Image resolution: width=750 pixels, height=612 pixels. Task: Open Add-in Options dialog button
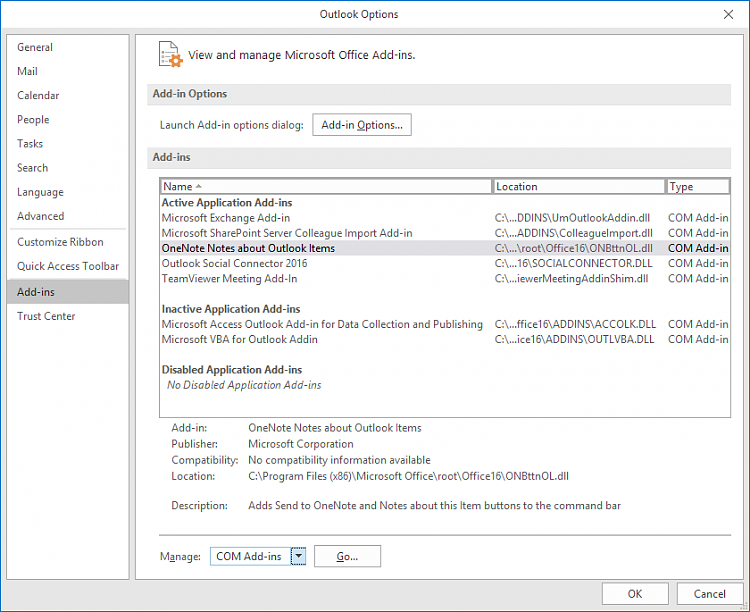pyautogui.click(x=362, y=125)
